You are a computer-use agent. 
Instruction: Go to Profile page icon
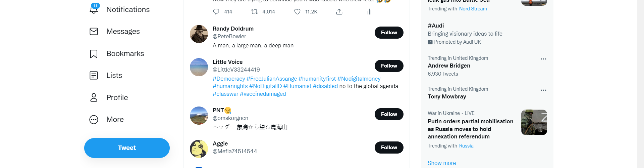[x=94, y=98]
